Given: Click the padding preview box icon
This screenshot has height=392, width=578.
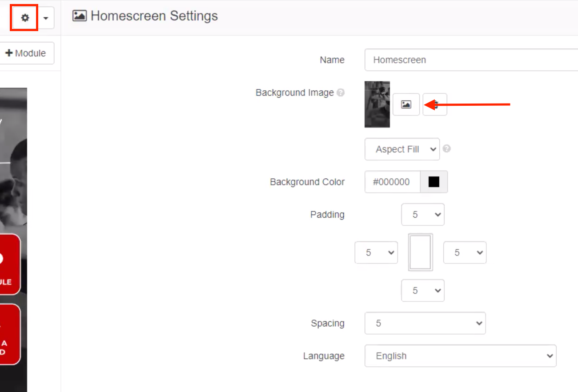Looking at the screenshot, I should point(420,252).
